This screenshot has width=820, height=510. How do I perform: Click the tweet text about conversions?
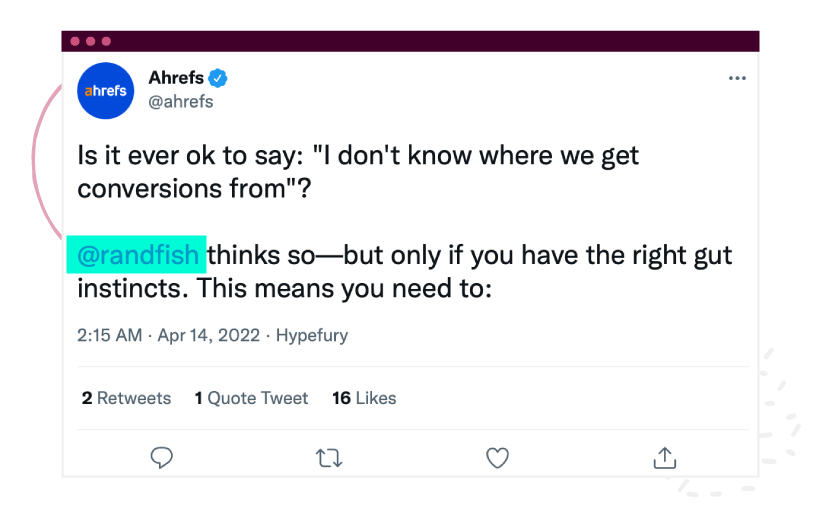tap(357, 172)
